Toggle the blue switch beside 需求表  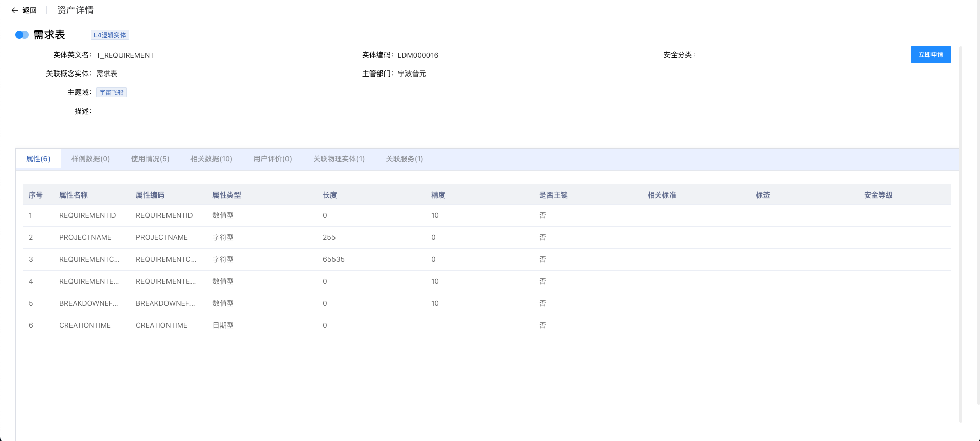click(x=22, y=35)
